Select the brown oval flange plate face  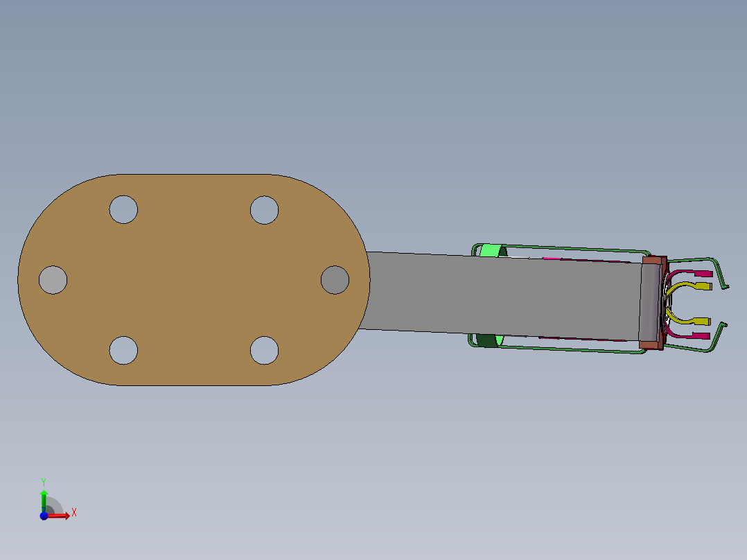coord(193,280)
